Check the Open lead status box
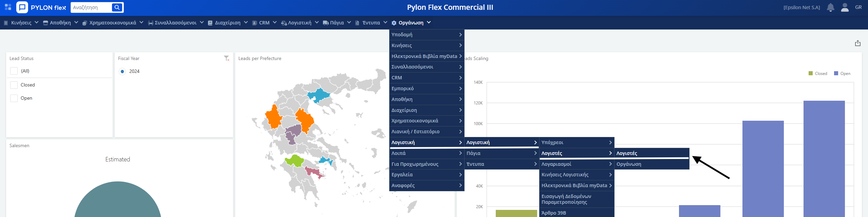The image size is (868, 217). pyautogui.click(x=14, y=98)
